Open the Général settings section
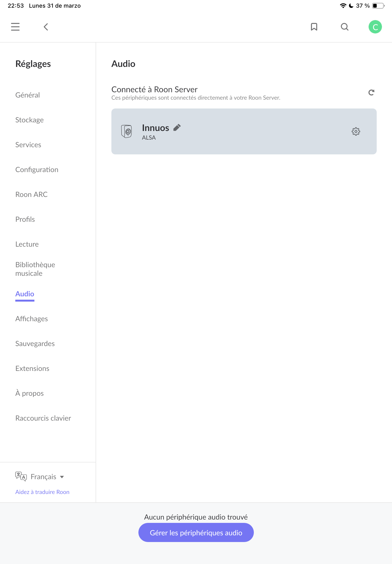The height and width of the screenshot is (564, 392). pyautogui.click(x=27, y=95)
